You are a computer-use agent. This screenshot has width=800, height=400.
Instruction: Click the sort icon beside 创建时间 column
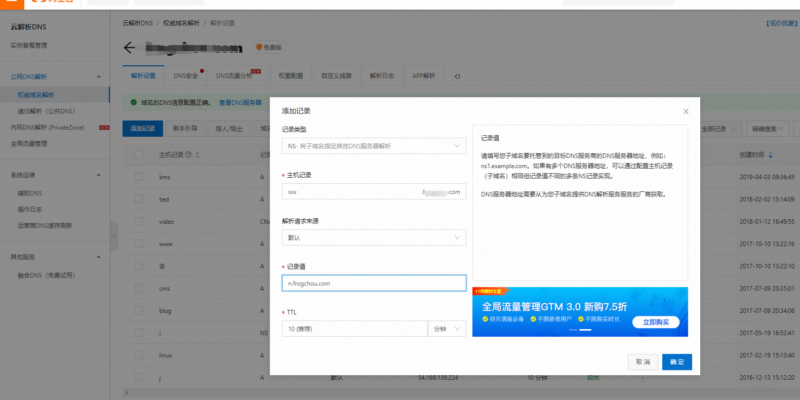tap(768, 155)
